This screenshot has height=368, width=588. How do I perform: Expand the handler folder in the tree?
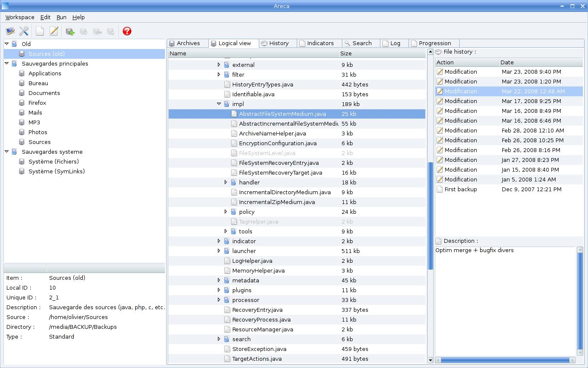226,182
